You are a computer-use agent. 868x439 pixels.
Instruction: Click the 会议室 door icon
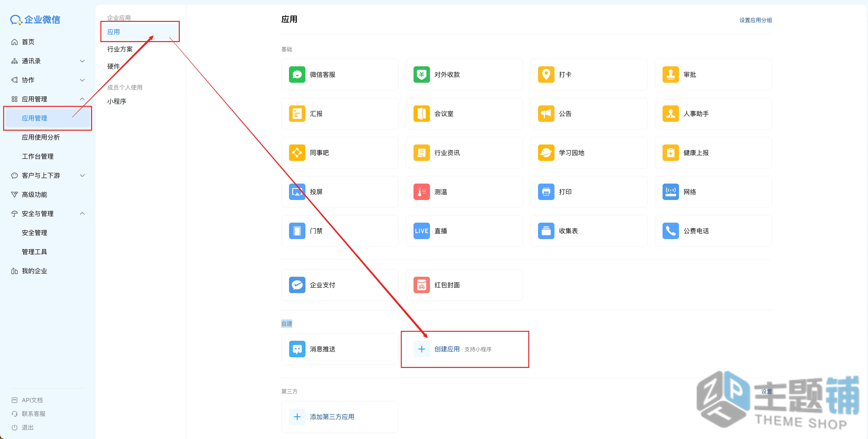(422, 114)
